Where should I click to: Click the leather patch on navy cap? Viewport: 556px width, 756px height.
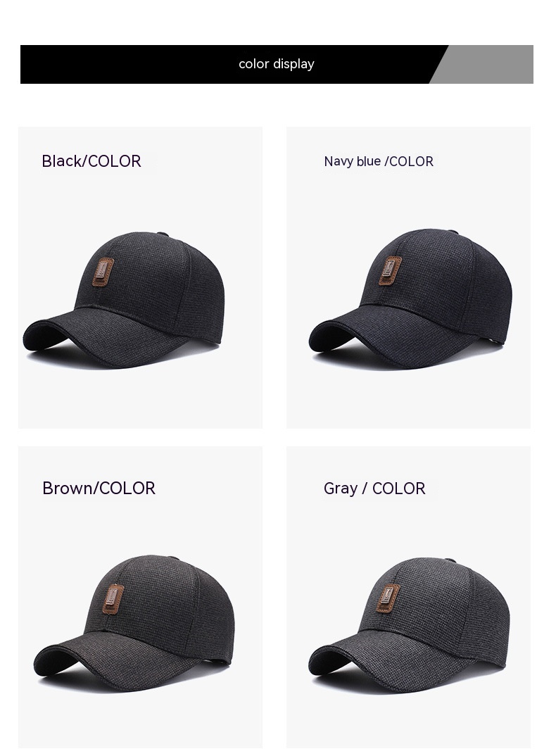click(x=390, y=270)
